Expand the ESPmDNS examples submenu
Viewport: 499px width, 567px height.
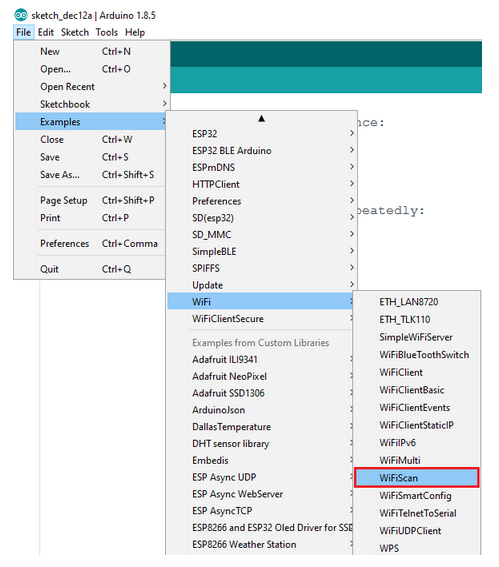[x=261, y=167]
